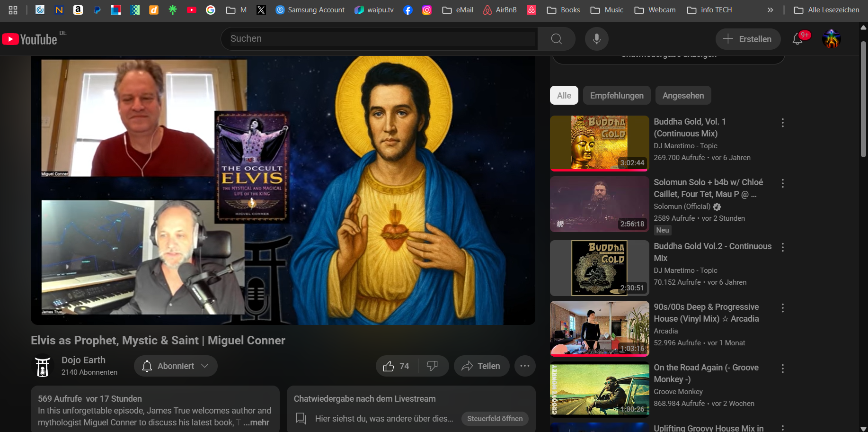Click the DJ Maretimo - Topic channel under Buddha Gold Vol.2
The image size is (868, 432).
685,270
